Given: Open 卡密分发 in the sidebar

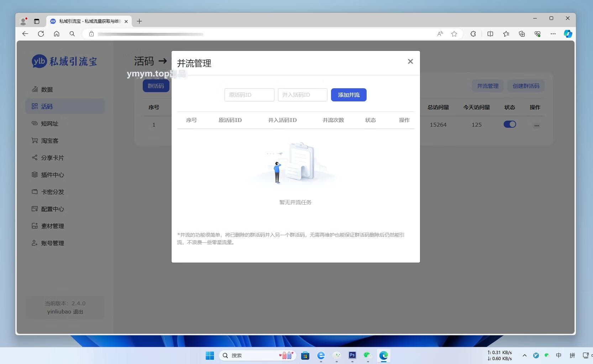Looking at the screenshot, I should pos(65,192).
